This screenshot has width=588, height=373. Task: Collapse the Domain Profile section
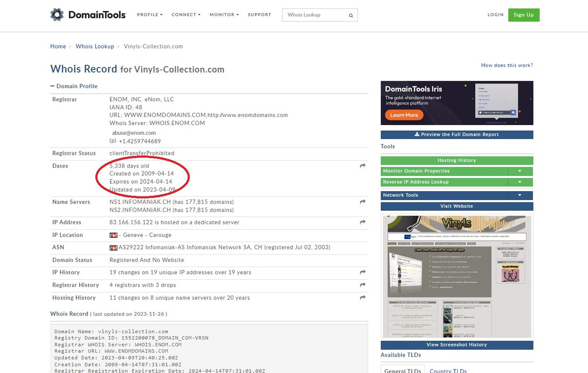point(74,86)
